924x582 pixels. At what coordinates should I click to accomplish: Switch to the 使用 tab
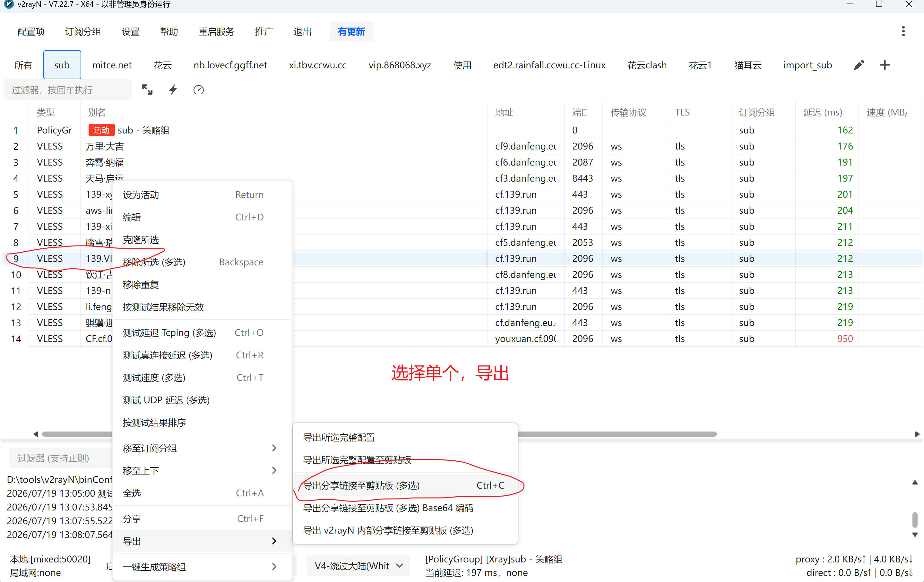pos(462,65)
